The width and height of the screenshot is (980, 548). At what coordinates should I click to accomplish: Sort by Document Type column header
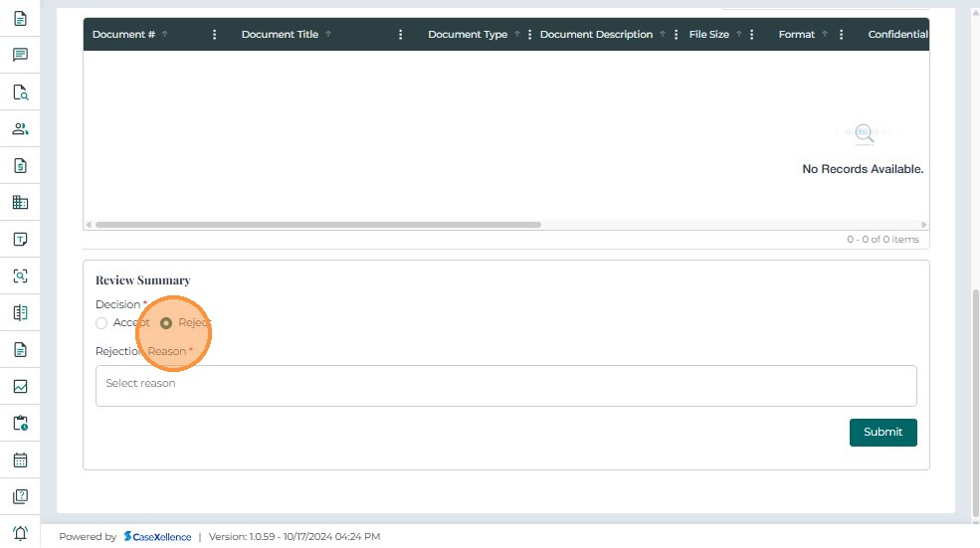(468, 35)
